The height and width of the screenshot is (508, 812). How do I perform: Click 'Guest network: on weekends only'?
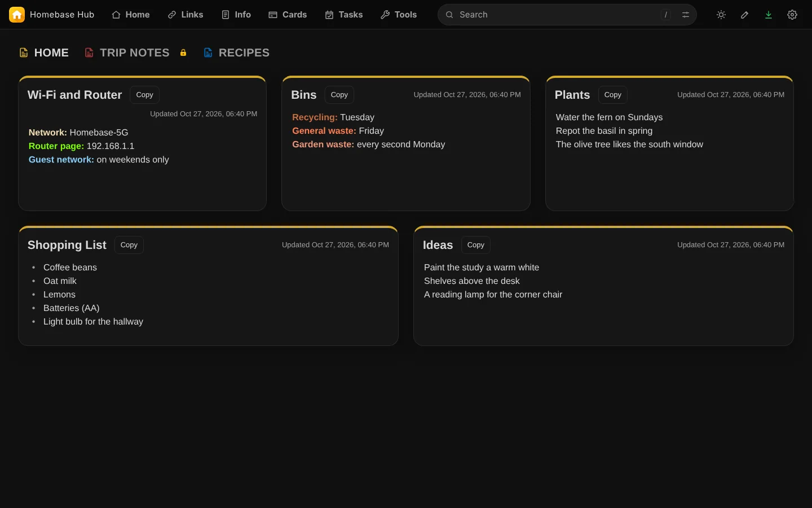[99, 160]
